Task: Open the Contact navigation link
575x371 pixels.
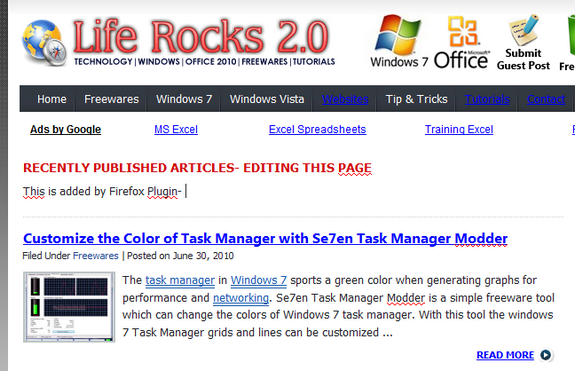Action: click(546, 99)
